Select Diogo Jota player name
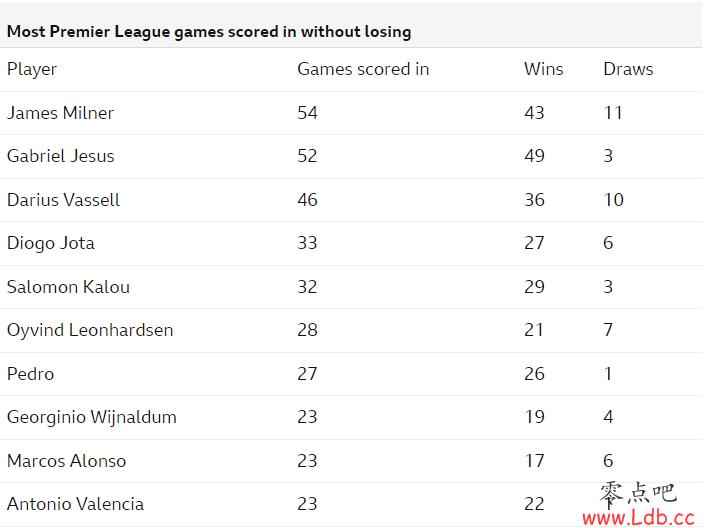 tap(51, 243)
